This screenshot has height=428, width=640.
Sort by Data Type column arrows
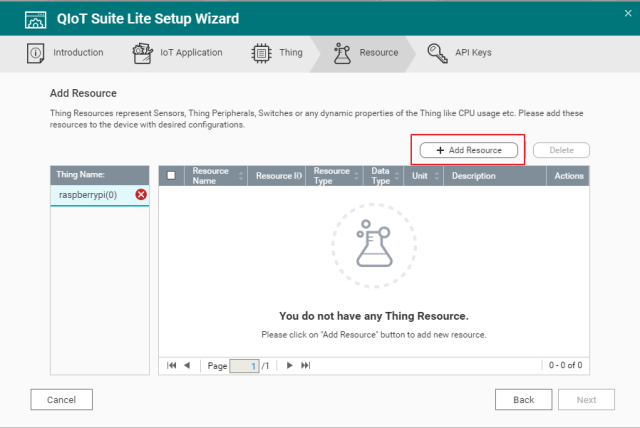(x=397, y=176)
